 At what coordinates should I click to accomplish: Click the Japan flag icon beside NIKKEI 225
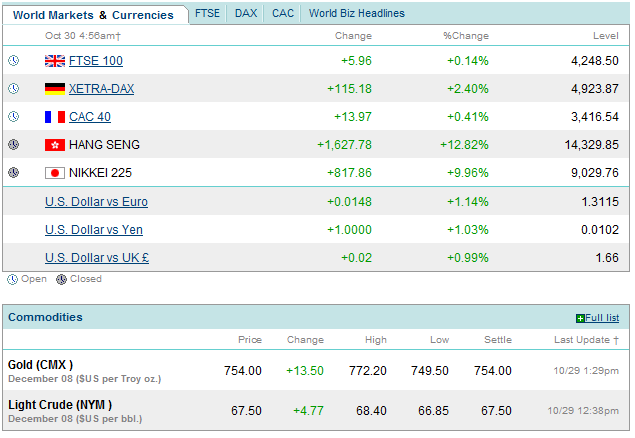(x=55, y=173)
